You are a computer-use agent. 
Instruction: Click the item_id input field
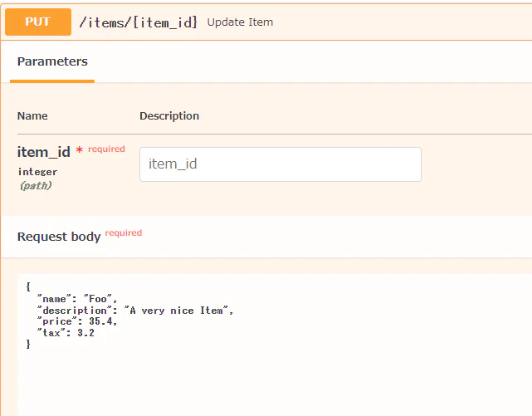pyautogui.click(x=281, y=164)
